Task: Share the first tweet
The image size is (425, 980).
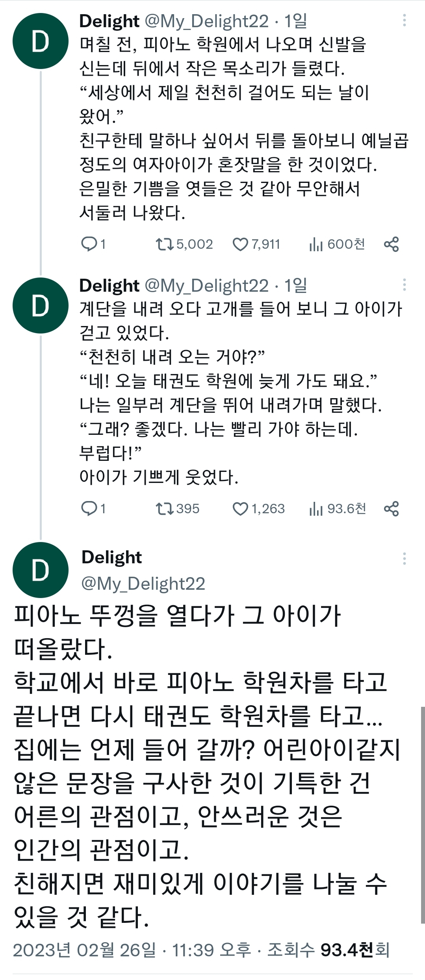Action: (x=391, y=244)
